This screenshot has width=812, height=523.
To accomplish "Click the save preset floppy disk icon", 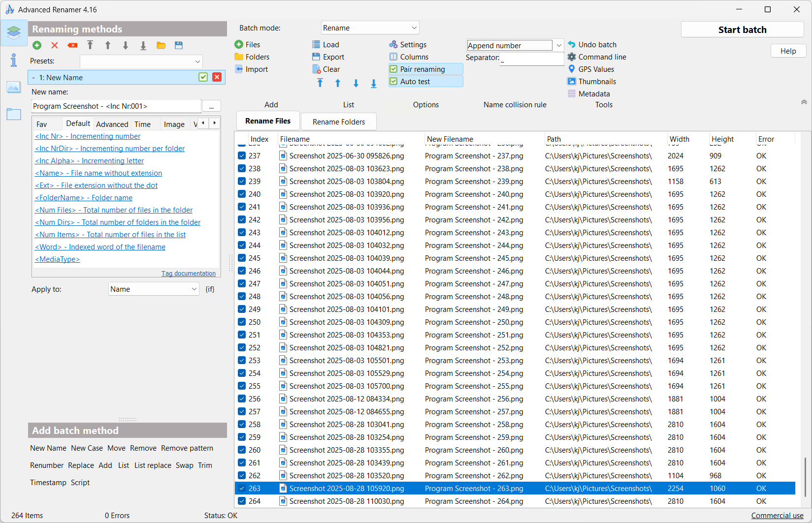I will [x=179, y=45].
